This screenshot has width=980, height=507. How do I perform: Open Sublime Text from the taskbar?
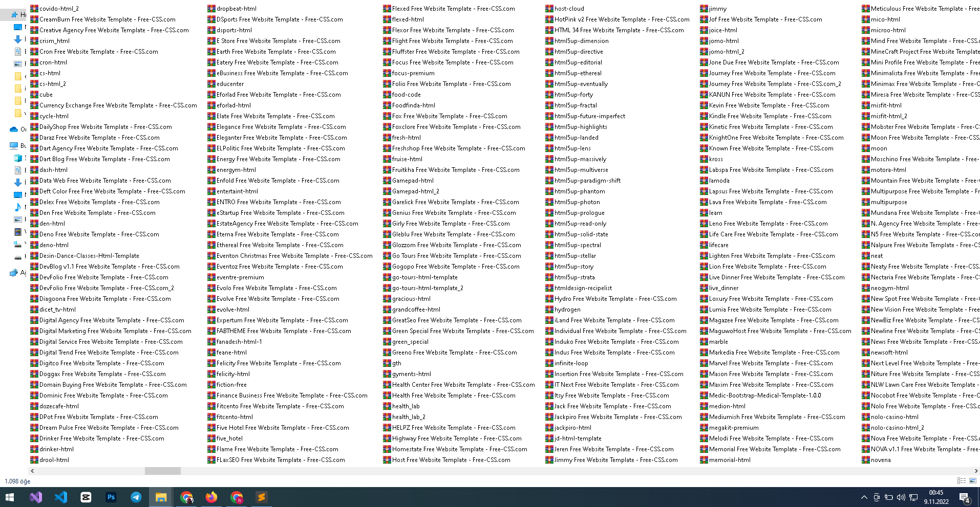pos(261,497)
